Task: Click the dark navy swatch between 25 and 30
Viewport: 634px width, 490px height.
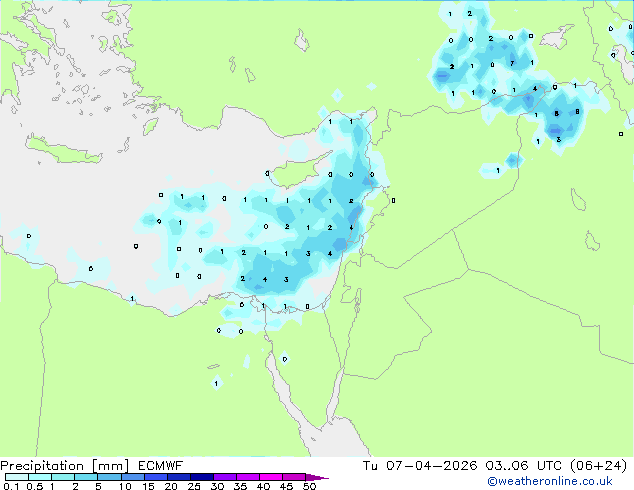Action: pos(201,477)
